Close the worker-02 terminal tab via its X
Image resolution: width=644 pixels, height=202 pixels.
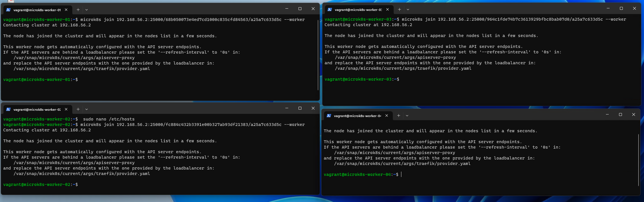click(66, 109)
